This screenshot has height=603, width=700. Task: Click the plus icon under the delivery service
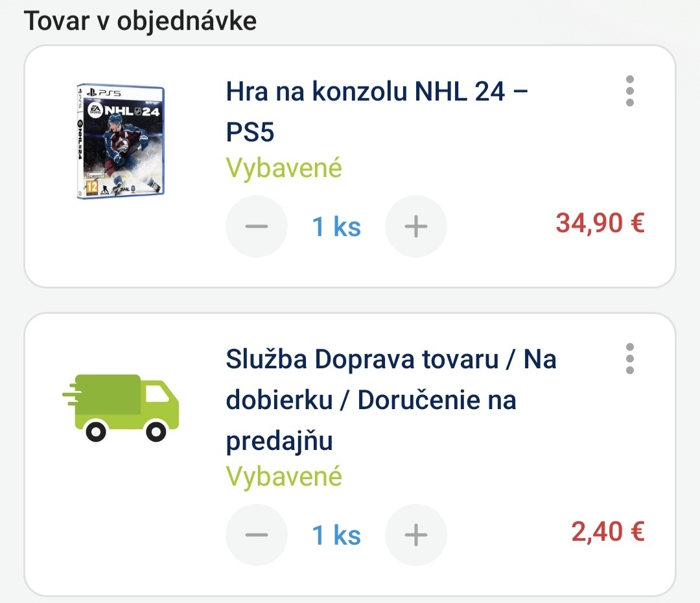pos(415,535)
